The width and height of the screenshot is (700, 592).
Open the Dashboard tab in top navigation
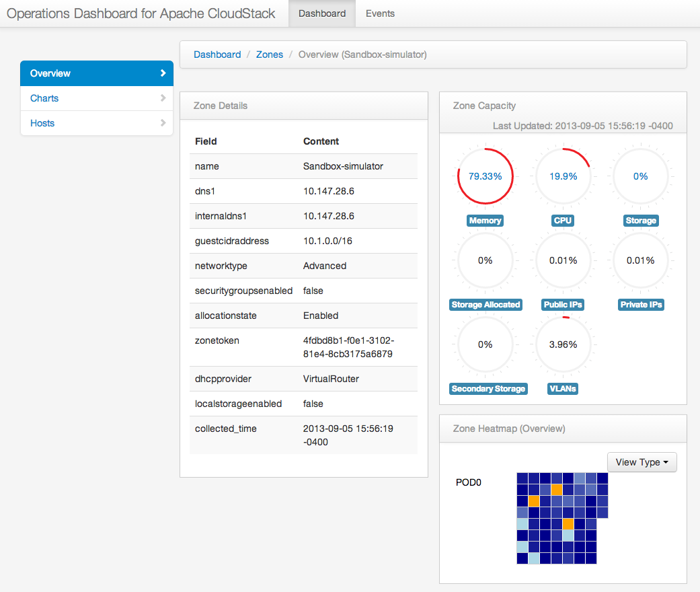click(322, 13)
